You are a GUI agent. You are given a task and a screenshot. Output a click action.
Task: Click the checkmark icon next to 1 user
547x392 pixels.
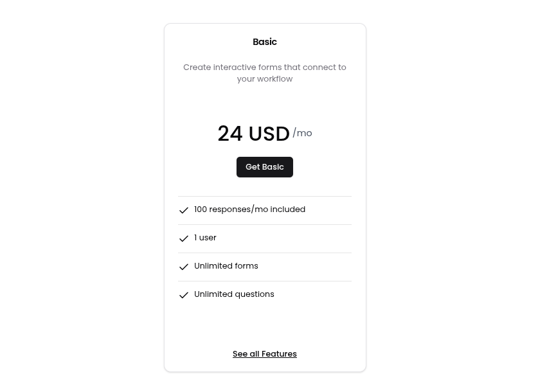coord(184,238)
